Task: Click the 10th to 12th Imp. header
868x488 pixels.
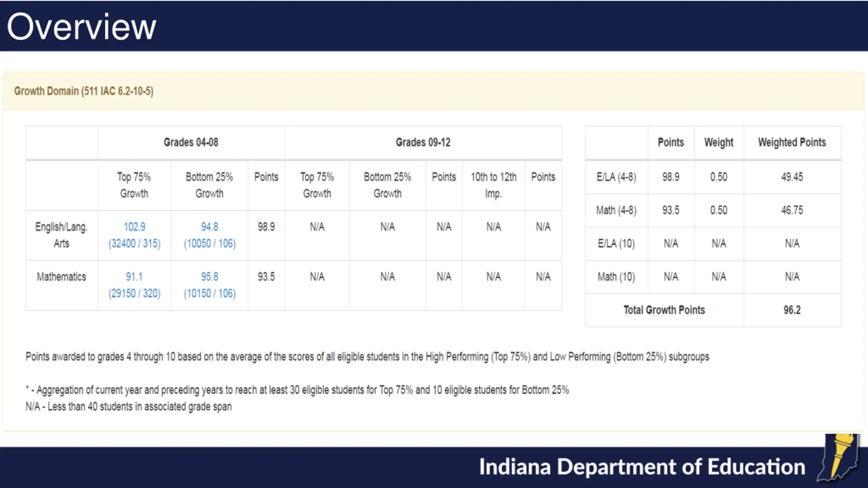Action: 494,185
